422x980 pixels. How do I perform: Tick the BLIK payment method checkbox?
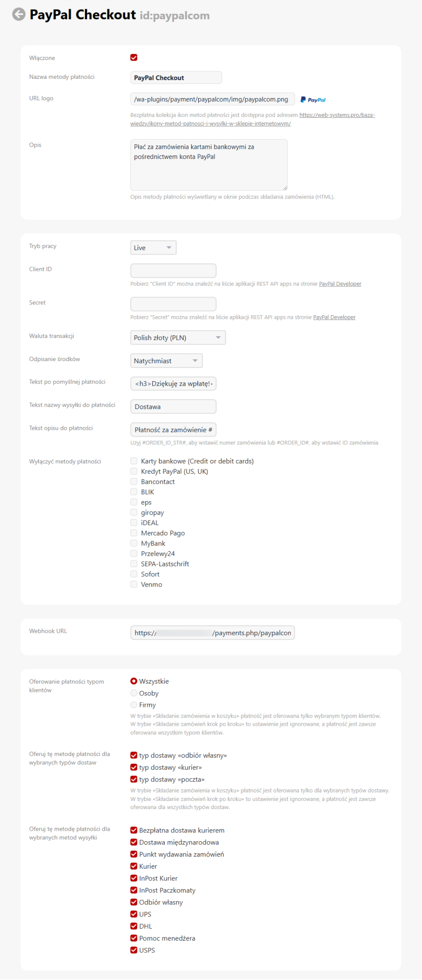pyautogui.click(x=134, y=492)
